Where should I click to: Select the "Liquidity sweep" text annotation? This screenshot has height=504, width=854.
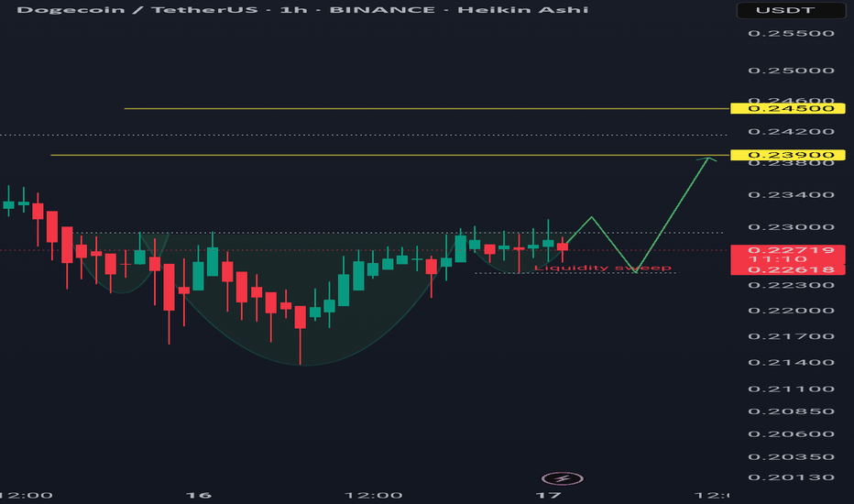coord(603,268)
